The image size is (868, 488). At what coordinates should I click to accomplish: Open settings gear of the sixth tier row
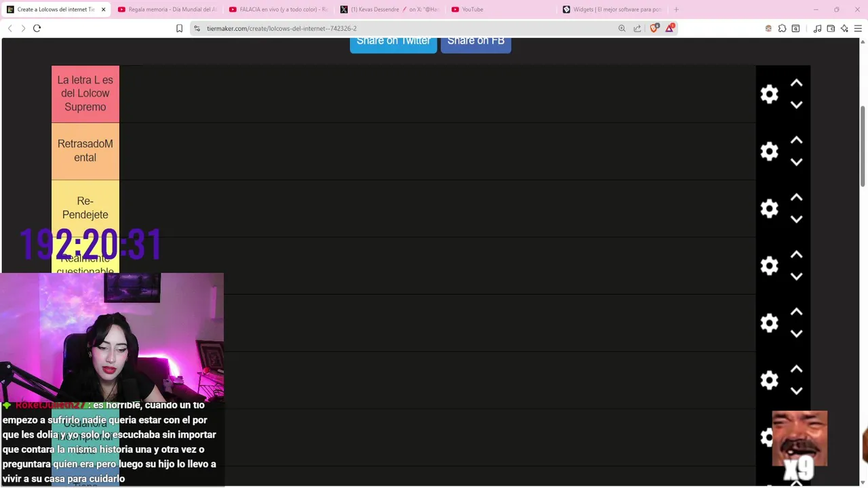click(769, 380)
